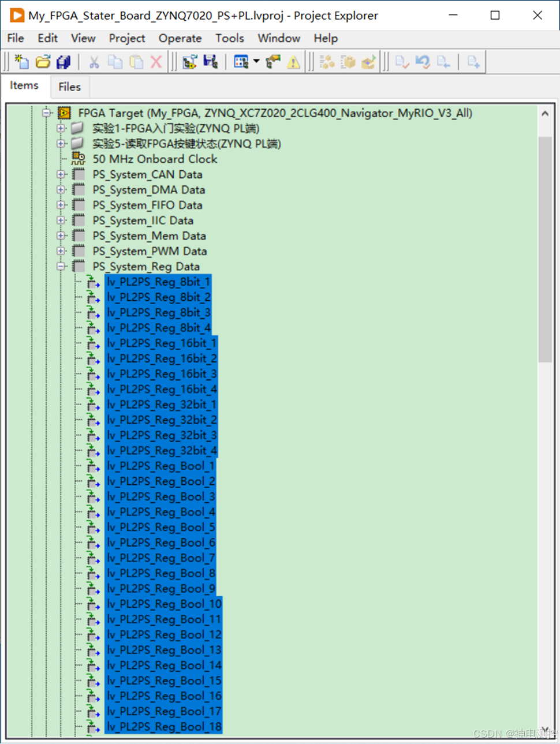The height and width of the screenshot is (744, 560).
Task: Open the Operate menu
Action: pyautogui.click(x=180, y=38)
